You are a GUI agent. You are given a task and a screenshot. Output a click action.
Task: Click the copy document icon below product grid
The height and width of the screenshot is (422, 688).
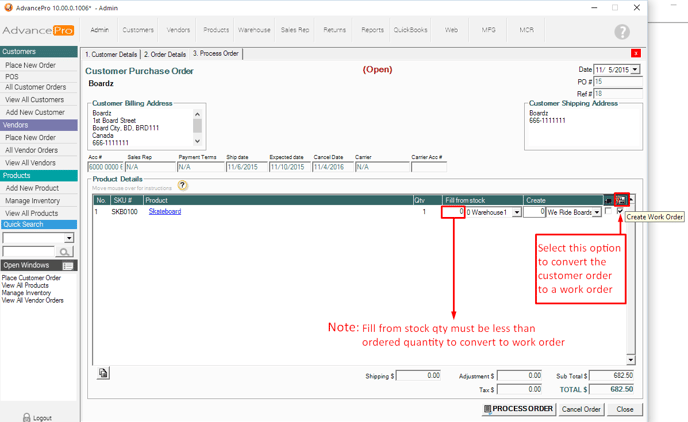coord(103,373)
